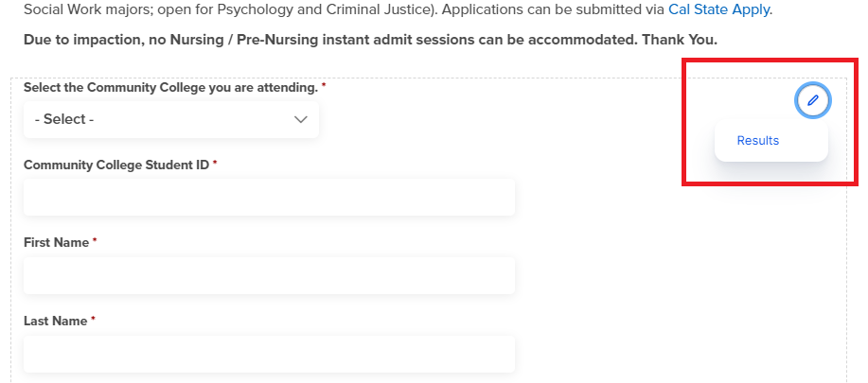This screenshot has width=868, height=383.
Task: Click the red asterisk beside First Name
Action: [95, 242]
